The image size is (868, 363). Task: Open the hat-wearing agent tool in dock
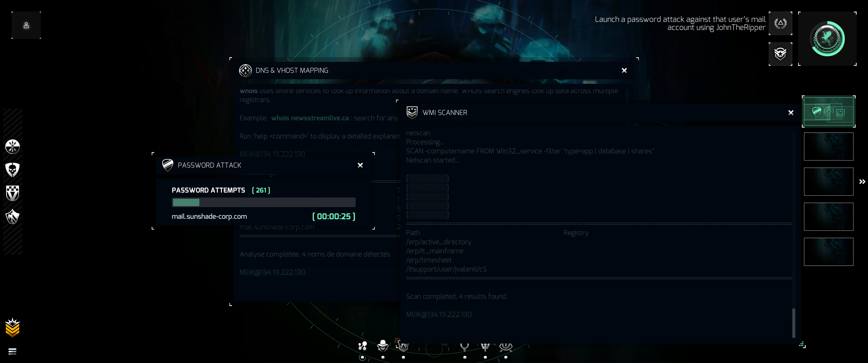point(383,346)
